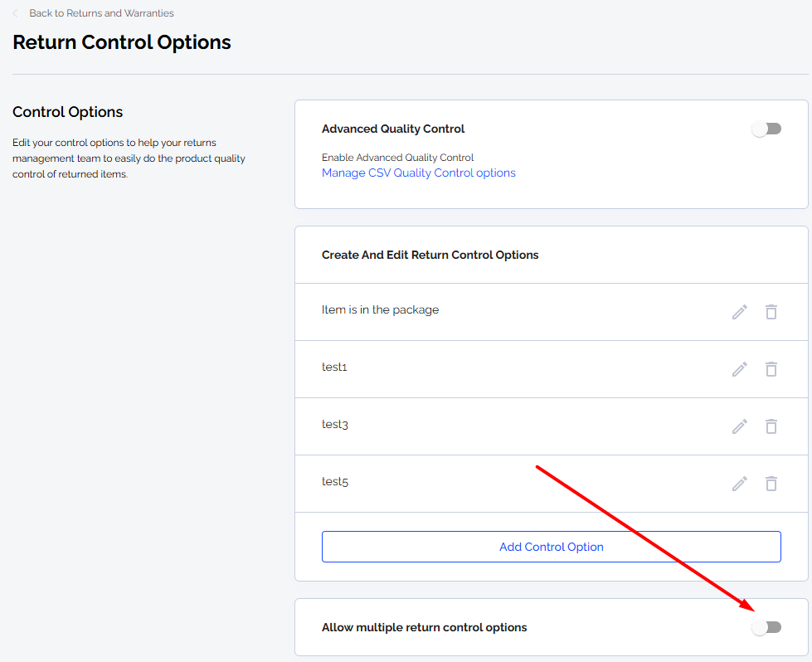Edit the 'Item is in the package' option

pyautogui.click(x=740, y=312)
